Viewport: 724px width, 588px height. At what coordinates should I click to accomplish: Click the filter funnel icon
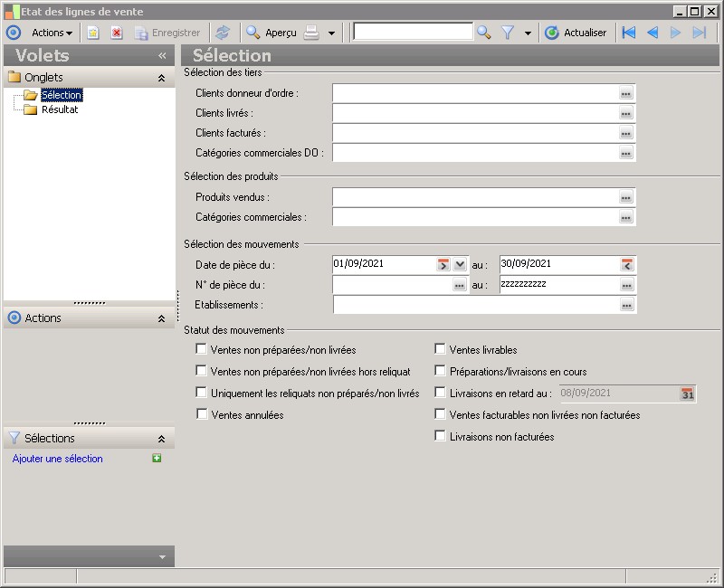tap(508, 33)
